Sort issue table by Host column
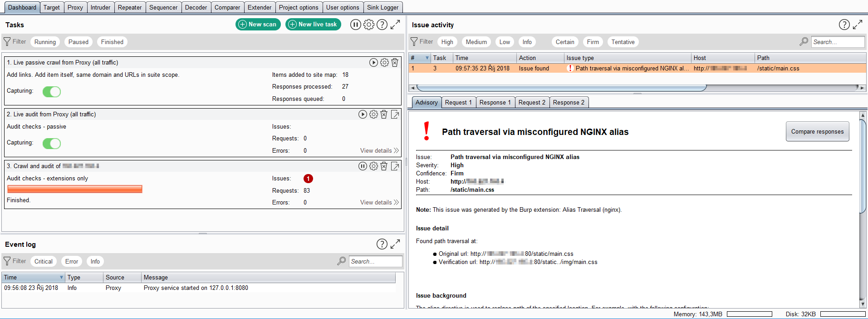868x319 pixels. [x=723, y=58]
